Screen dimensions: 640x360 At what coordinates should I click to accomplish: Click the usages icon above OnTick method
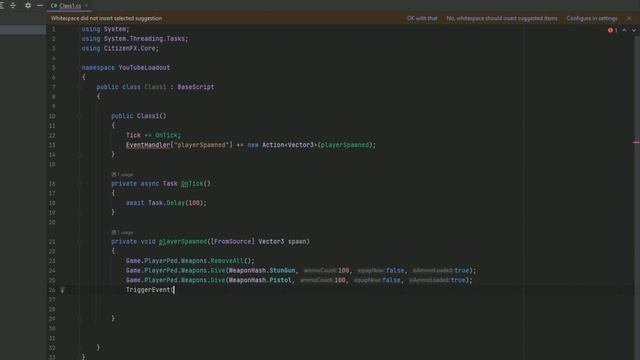click(114, 175)
